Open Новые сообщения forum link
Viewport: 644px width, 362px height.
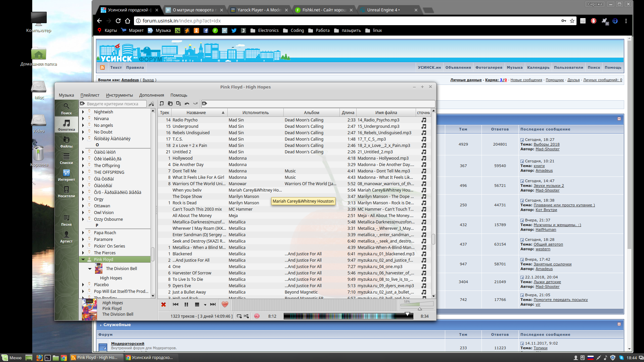point(526,80)
